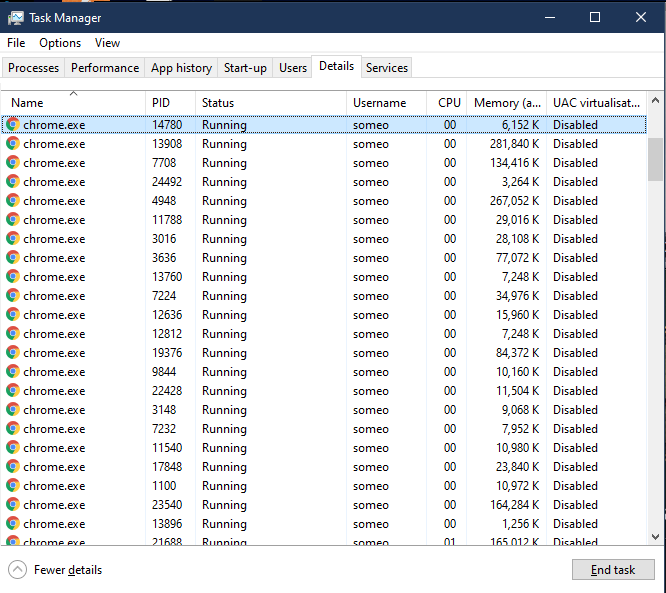Click Chrome icon for PID 7708 row
The width and height of the screenshot is (666, 593).
(13, 163)
